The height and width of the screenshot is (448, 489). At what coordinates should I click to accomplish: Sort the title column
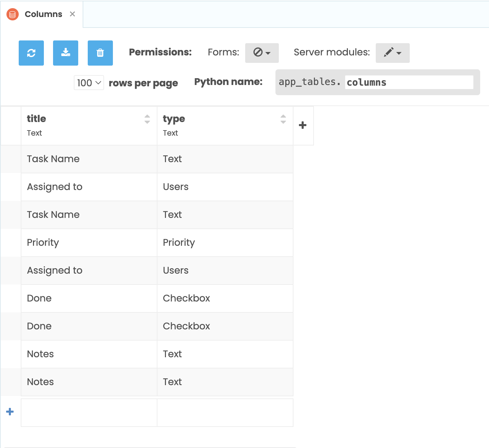[147, 119]
